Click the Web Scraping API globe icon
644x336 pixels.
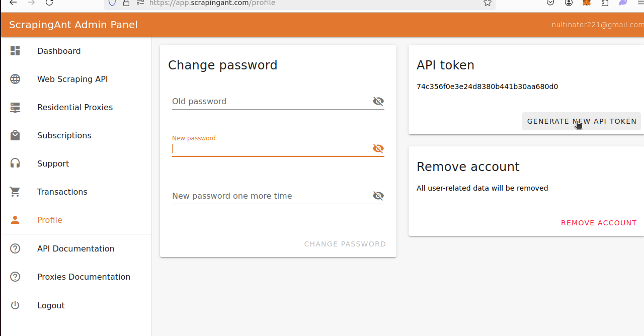(15, 79)
